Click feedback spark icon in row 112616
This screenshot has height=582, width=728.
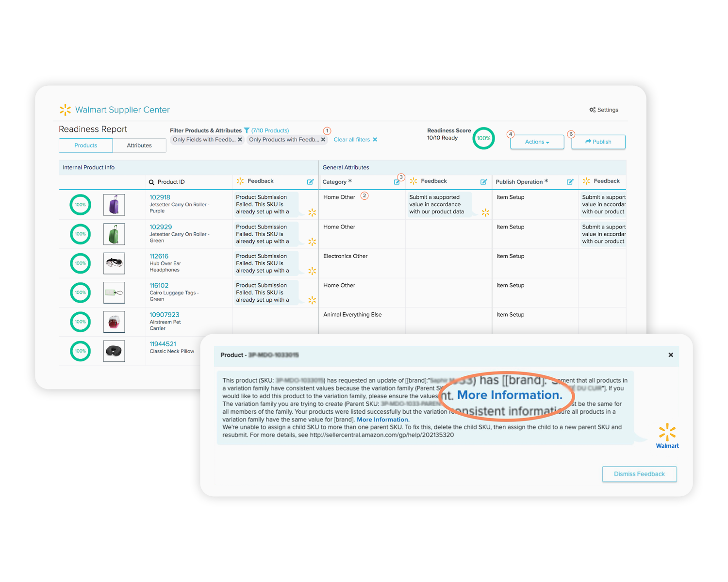[x=312, y=271]
